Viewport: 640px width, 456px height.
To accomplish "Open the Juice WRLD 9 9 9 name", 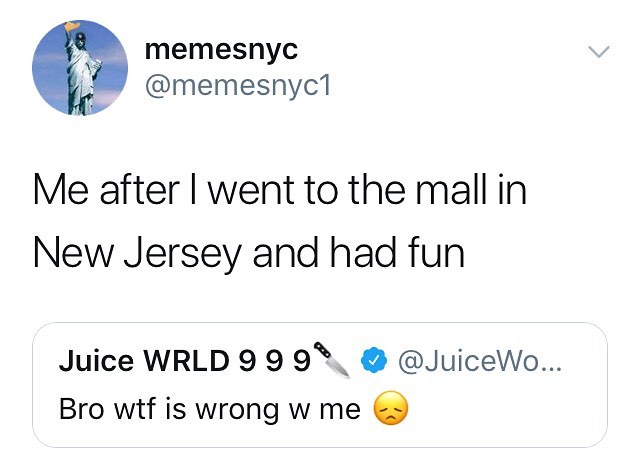I will [x=185, y=361].
